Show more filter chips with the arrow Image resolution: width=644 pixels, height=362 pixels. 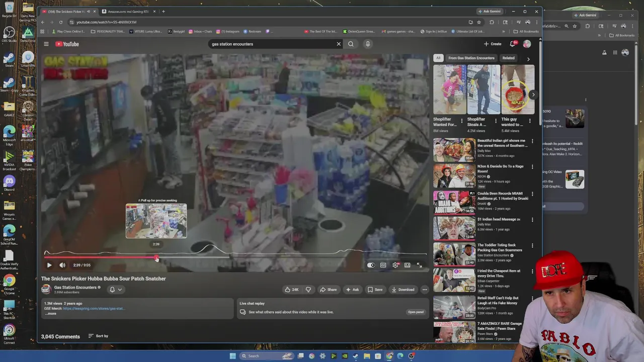[528, 59]
